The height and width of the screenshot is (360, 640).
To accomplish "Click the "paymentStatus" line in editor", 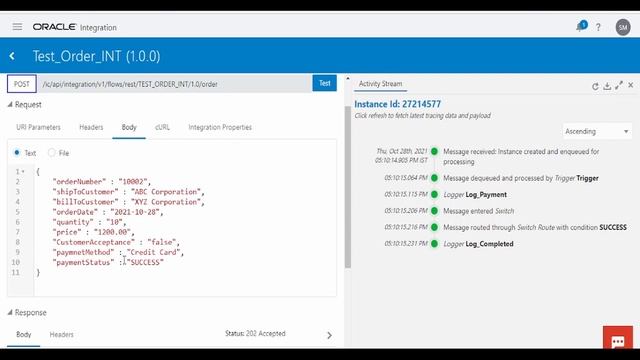I will pyautogui.click(x=108, y=262).
